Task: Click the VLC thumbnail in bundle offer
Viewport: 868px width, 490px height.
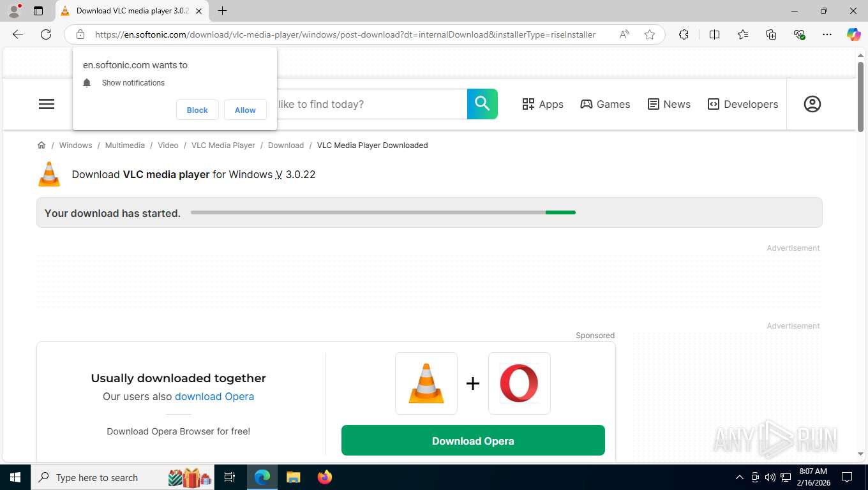Action: [x=426, y=383]
